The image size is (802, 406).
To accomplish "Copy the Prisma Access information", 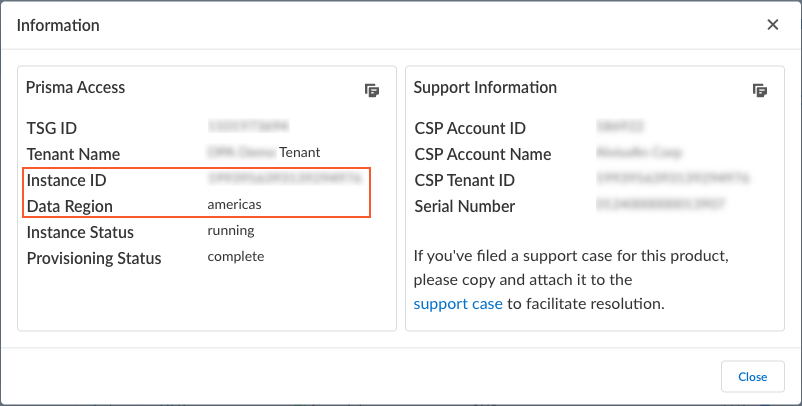I will [372, 91].
